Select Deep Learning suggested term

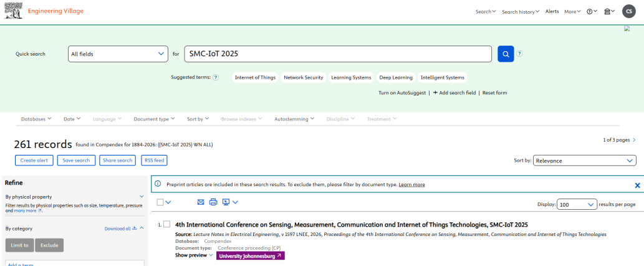(x=396, y=77)
